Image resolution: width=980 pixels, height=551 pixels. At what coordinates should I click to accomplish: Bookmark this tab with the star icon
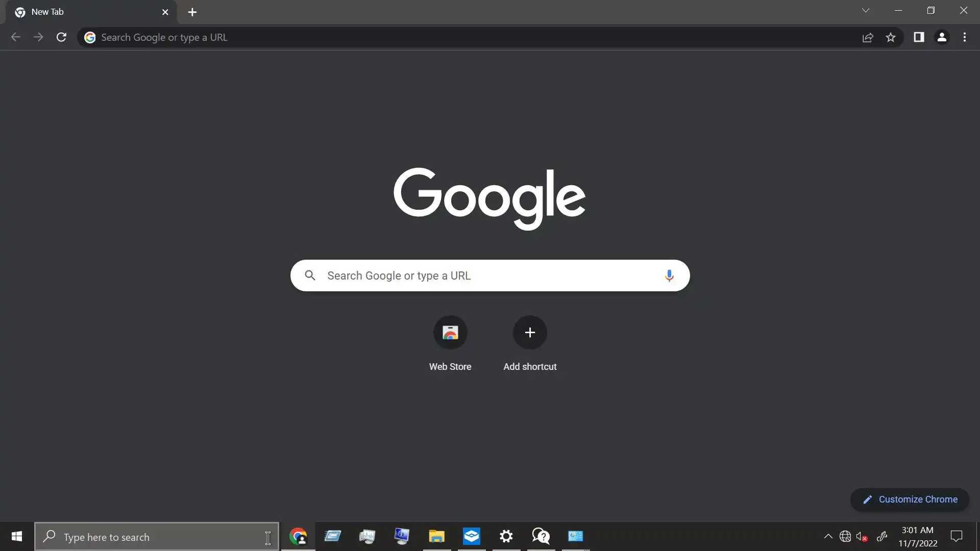(x=891, y=37)
